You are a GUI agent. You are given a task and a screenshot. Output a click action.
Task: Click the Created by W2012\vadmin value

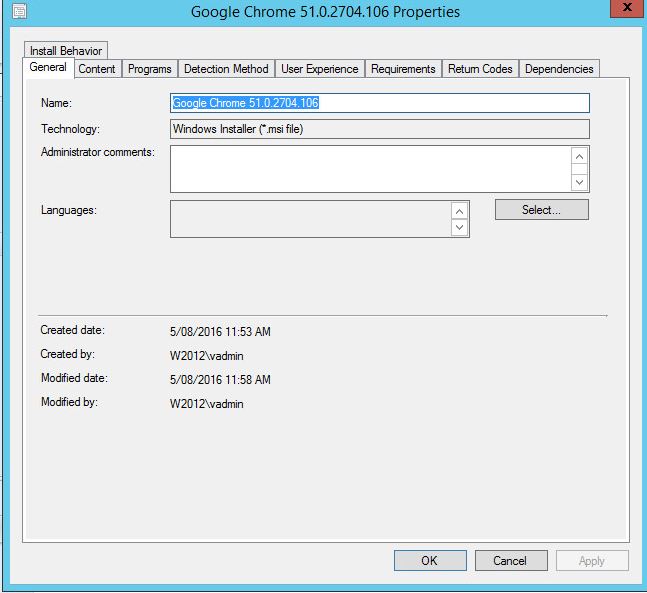click(x=206, y=356)
